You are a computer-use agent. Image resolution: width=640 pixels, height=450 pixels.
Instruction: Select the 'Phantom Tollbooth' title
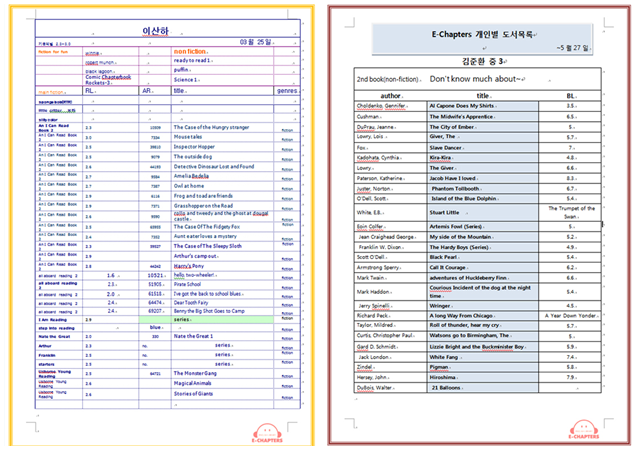pyautogui.click(x=456, y=189)
